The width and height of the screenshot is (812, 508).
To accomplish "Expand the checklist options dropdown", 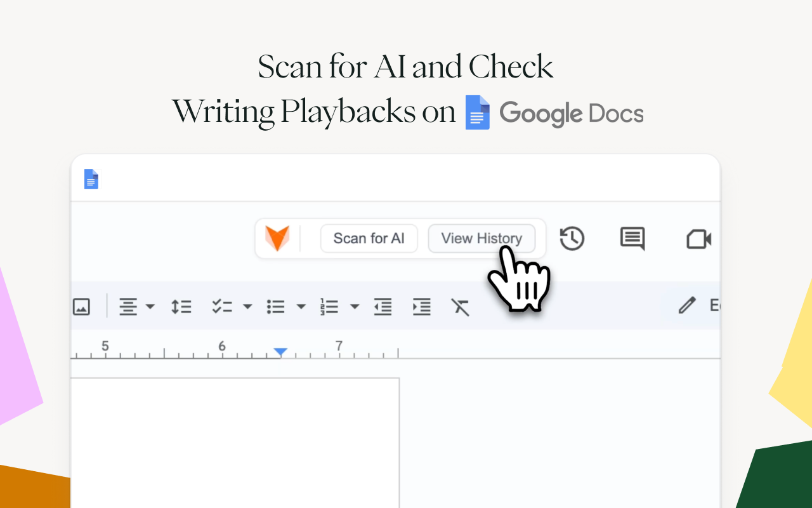I will tap(247, 306).
